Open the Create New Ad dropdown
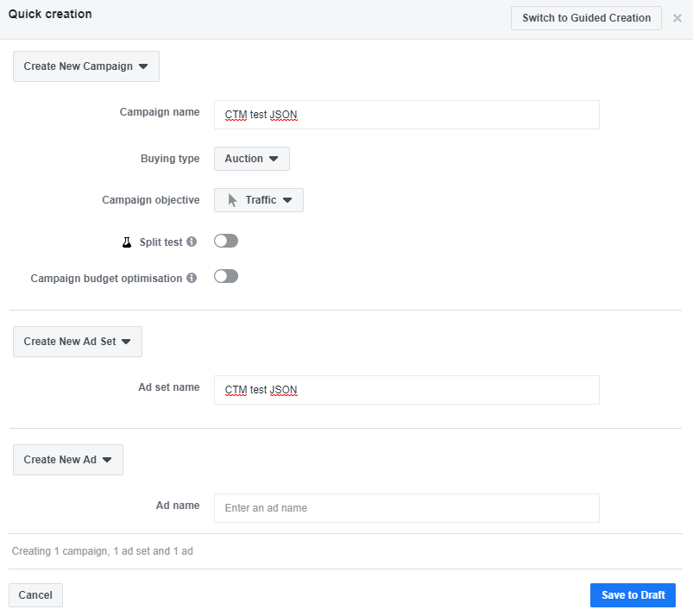693x616 pixels. [68, 460]
